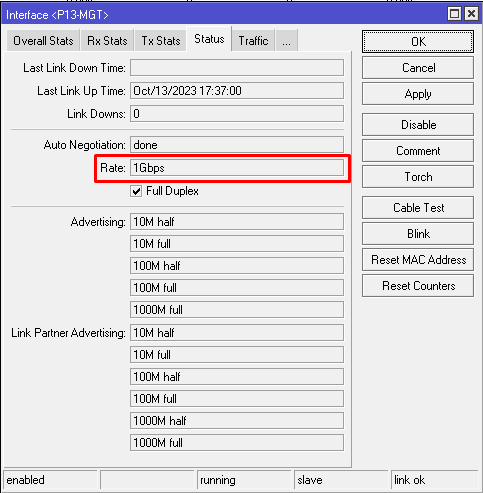Disable the P13-MGT interface
The height and width of the screenshot is (493, 483).
point(418,124)
